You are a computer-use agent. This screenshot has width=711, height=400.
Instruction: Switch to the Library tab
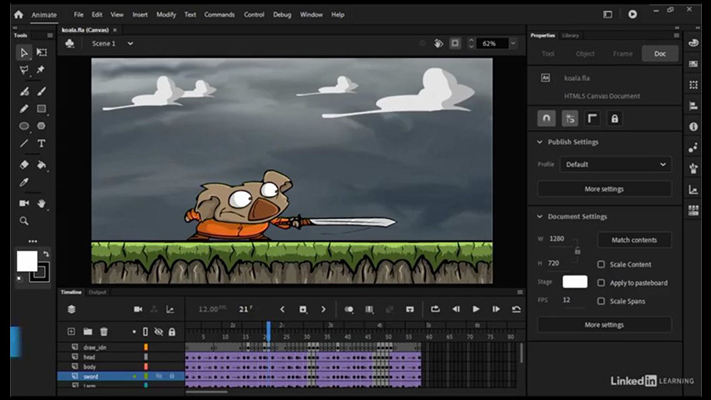[570, 35]
